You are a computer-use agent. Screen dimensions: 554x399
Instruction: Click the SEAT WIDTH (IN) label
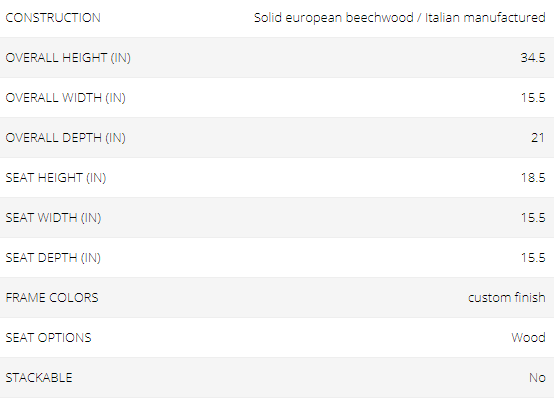pyautogui.click(x=53, y=217)
